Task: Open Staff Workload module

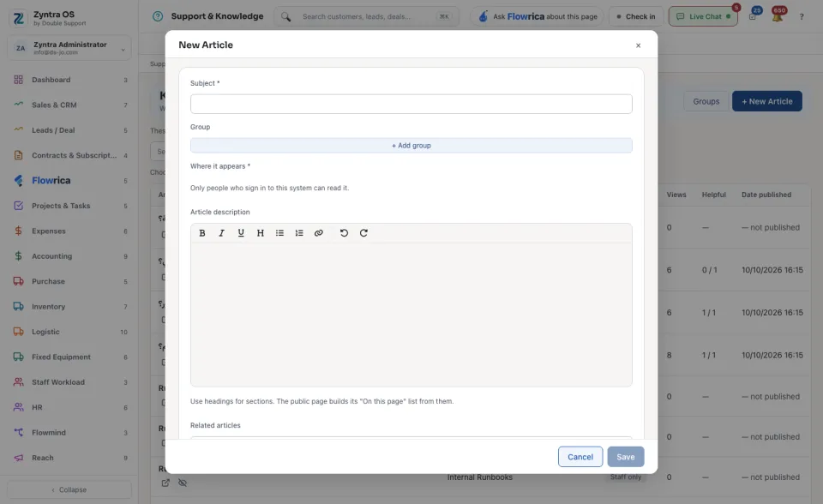Action: point(69,382)
